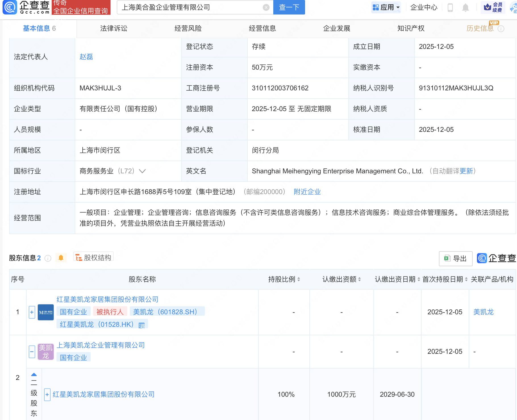Click the 会员续费 membership crown icon
The image size is (517, 420).
pos(487,7)
